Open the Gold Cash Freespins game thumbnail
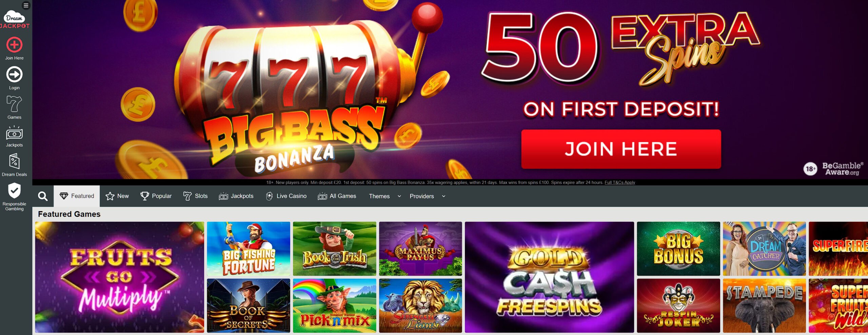Viewport: 868px width, 335px height. [549, 277]
